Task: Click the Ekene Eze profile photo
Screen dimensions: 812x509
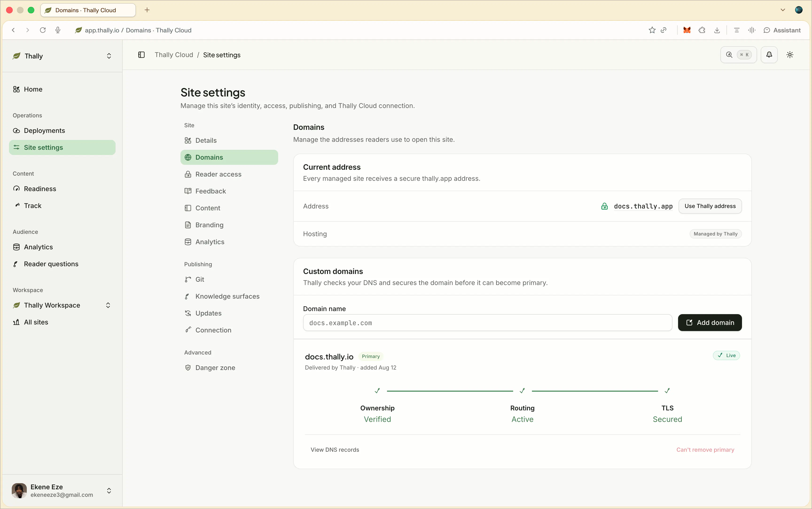Action: coord(19,491)
